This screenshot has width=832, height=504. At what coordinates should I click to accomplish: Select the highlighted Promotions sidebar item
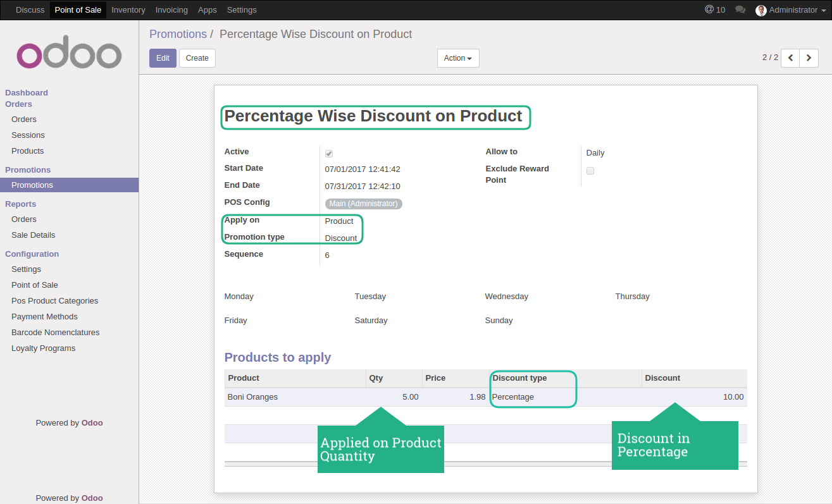click(69, 185)
